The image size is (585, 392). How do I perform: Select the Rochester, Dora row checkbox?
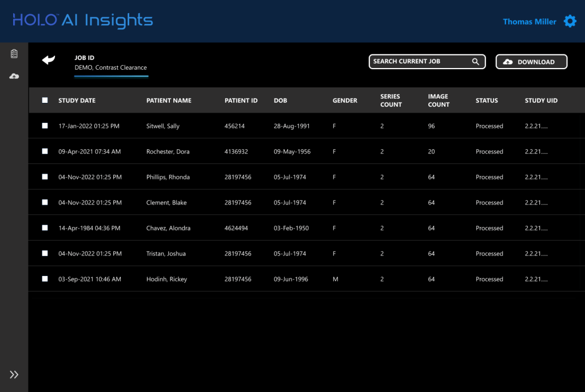(45, 151)
